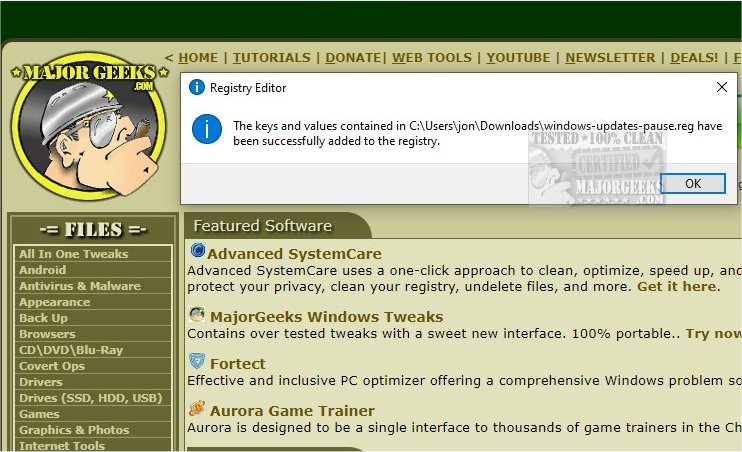Open the Advanced SystemCare title link
Viewport: 742px width, 452px height.
[294, 254]
